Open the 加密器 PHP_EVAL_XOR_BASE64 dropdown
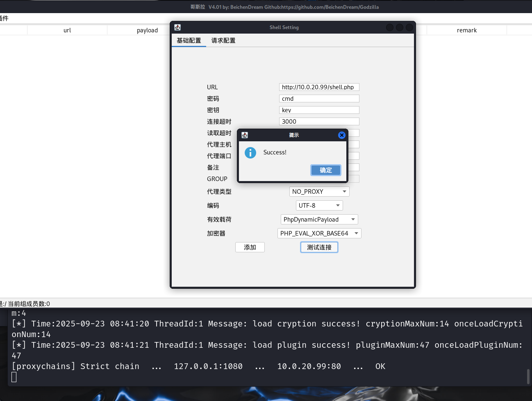Viewport: 532px width, 401px height. [319, 233]
